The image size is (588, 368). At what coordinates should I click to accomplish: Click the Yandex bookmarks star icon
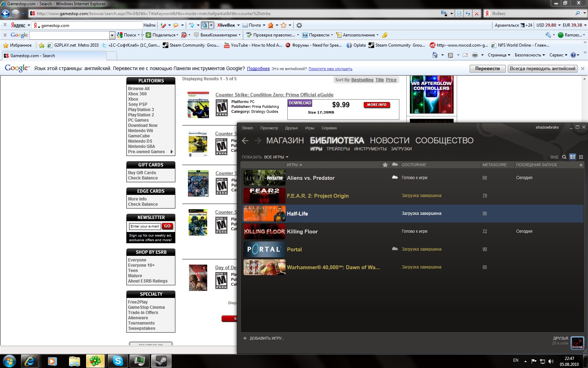click(x=283, y=25)
